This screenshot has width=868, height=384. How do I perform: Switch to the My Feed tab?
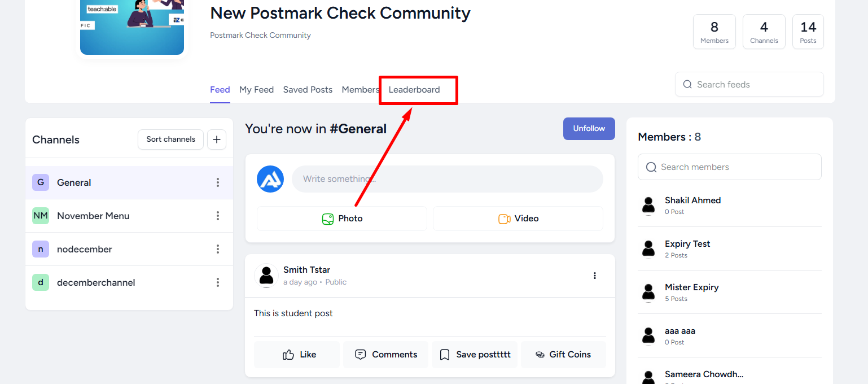(256, 90)
